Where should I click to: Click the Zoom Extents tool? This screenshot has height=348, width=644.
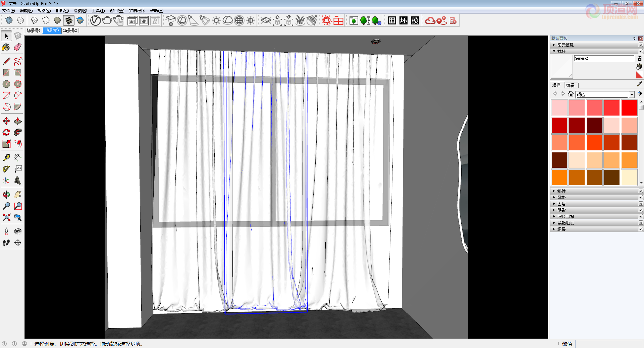(x=6, y=217)
